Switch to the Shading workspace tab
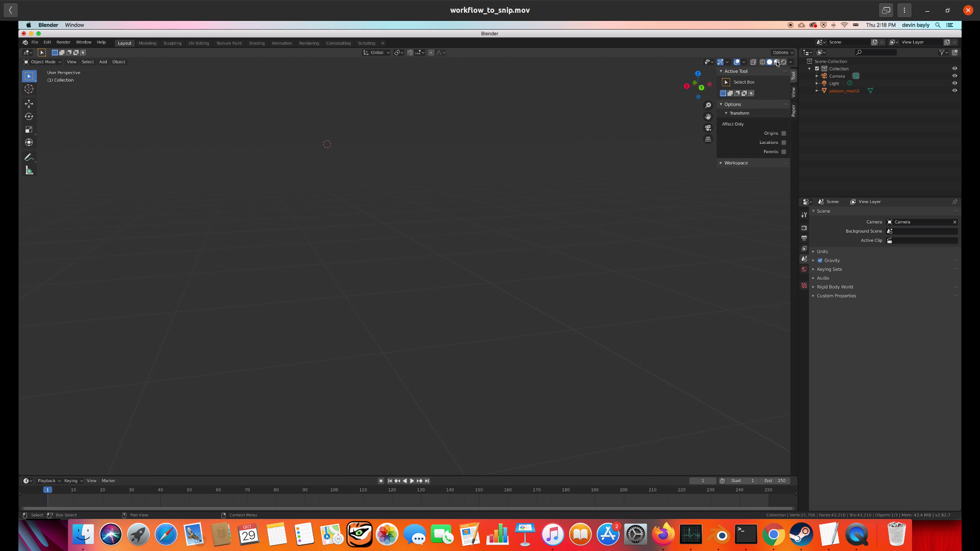Screen dimensions: 980x551 click(x=257, y=43)
